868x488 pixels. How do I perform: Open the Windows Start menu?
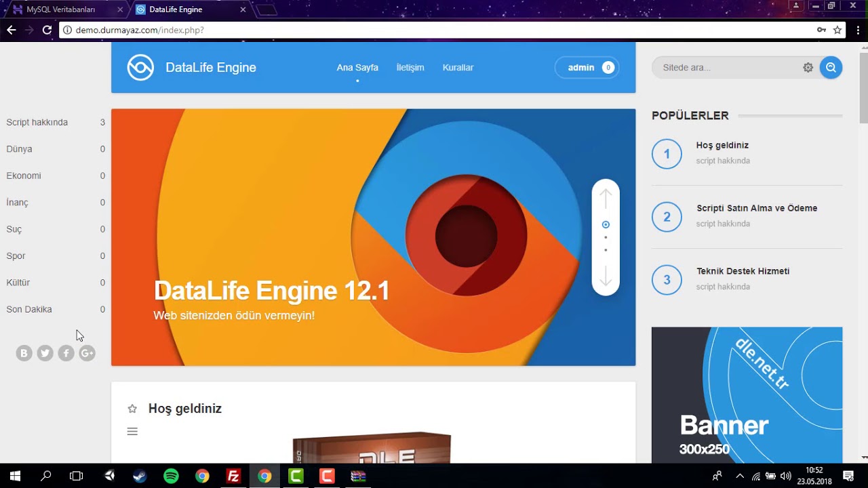point(15,476)
